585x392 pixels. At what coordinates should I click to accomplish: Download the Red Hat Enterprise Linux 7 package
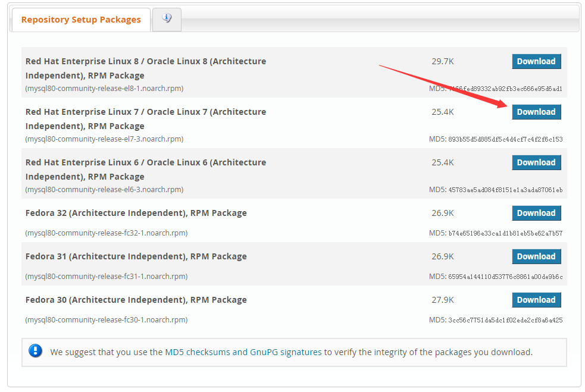[536, 112]
